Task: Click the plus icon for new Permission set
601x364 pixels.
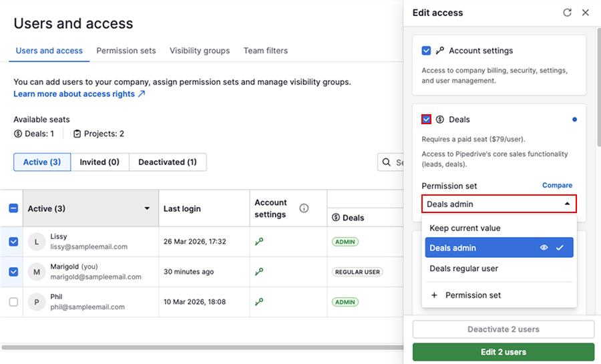Action: [x=434, y=295]
